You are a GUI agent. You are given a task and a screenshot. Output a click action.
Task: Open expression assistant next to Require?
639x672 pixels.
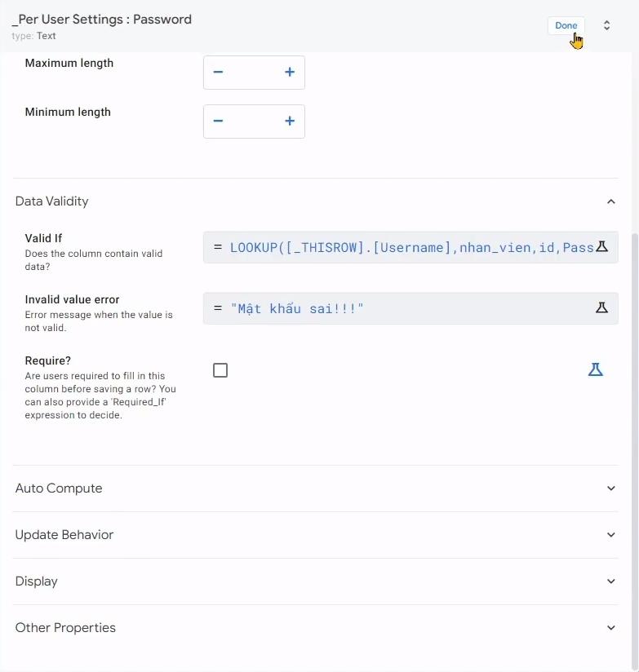click(x=595, y=369)
